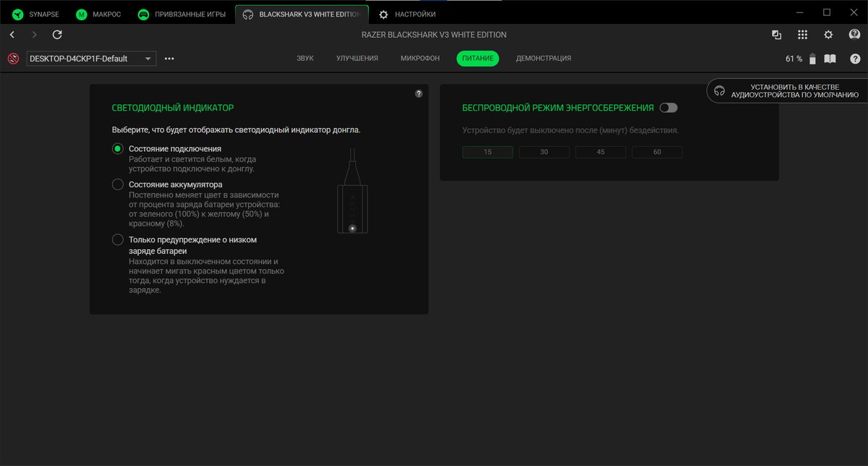The width and height of the screenshot is (868, 466).
Task: Click the red muted-device icon beside profile
Action: 13,59
